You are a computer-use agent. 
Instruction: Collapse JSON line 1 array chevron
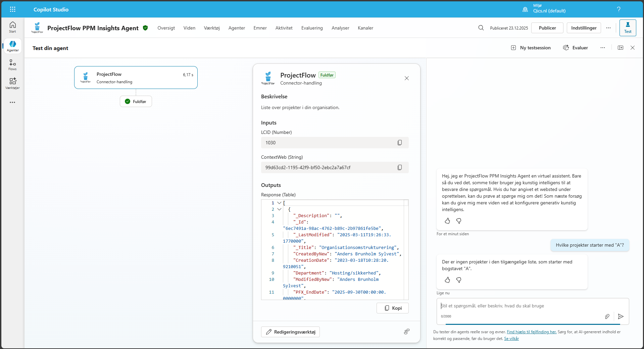(x=279, y=203)
